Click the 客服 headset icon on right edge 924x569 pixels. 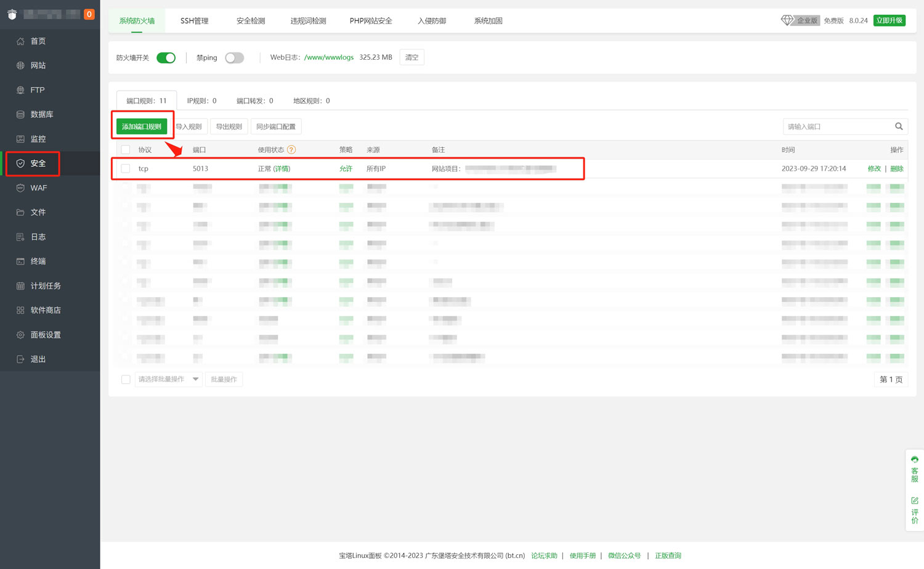[915, 460]
